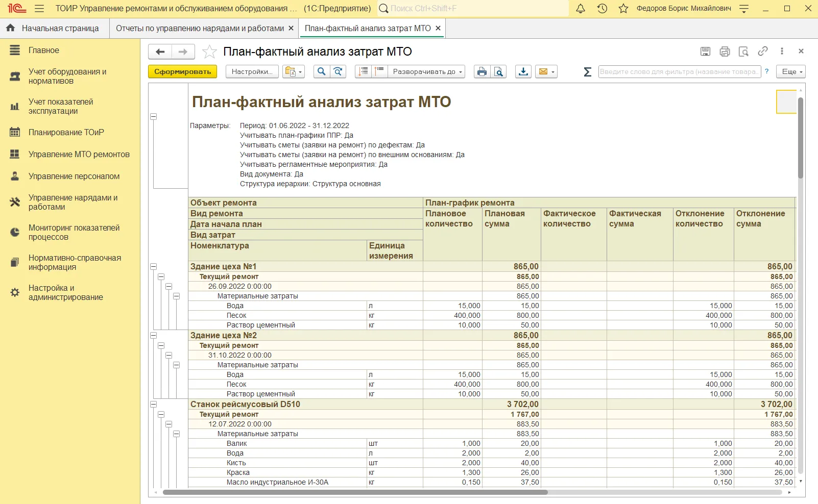Open report variants dropdown
The height and width of the screenshot is (504, 818).
294,71
